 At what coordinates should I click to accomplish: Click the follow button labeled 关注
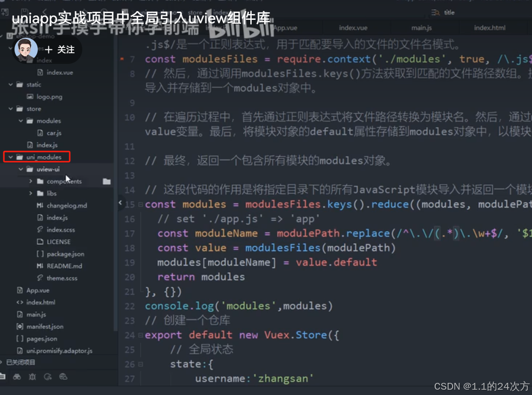click(x=60, y=49)
